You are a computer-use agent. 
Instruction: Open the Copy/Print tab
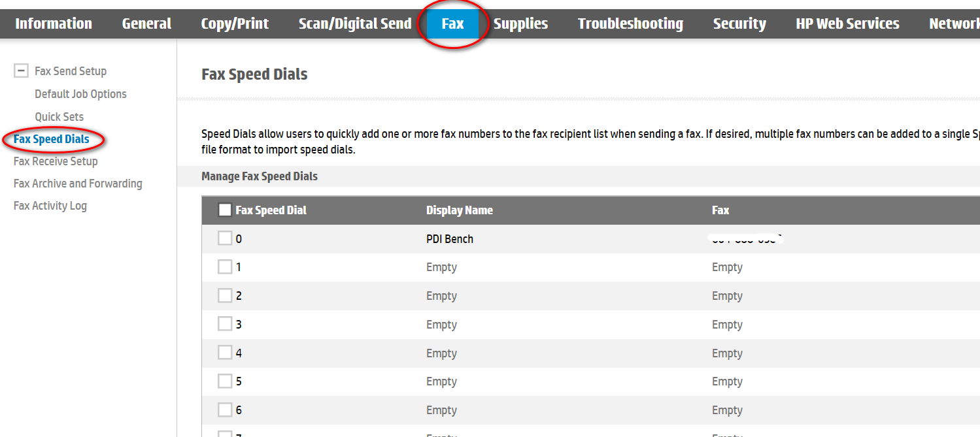[x=235, y=24]
